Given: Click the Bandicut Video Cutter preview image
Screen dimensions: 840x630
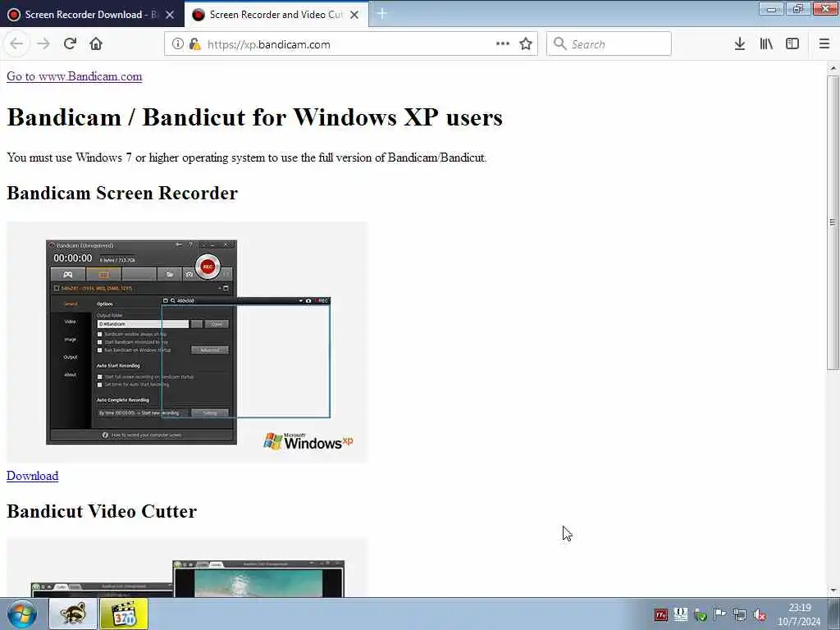Looking at the screenshot, I should click(187, 568).
